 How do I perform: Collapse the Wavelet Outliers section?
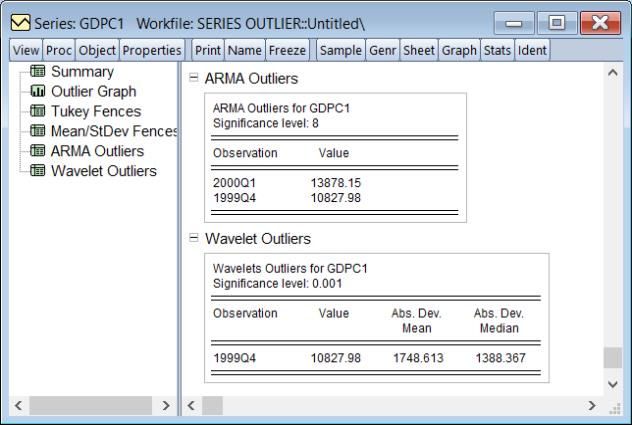point(193,239)
